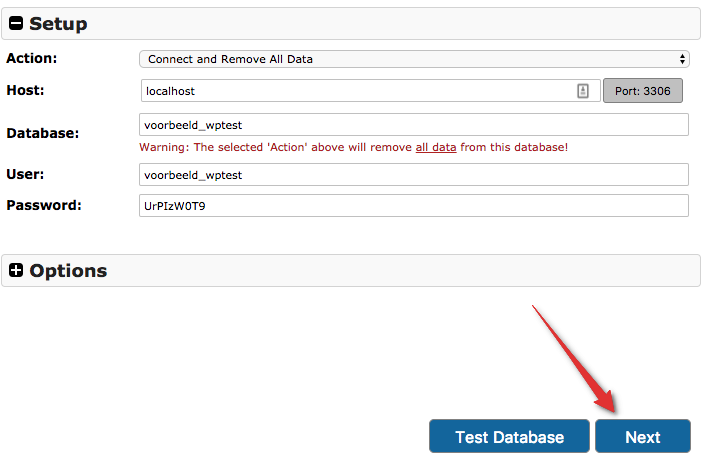Click the Options header title
The width and height of the screenshot is (705, 469).
click(68, 271)
